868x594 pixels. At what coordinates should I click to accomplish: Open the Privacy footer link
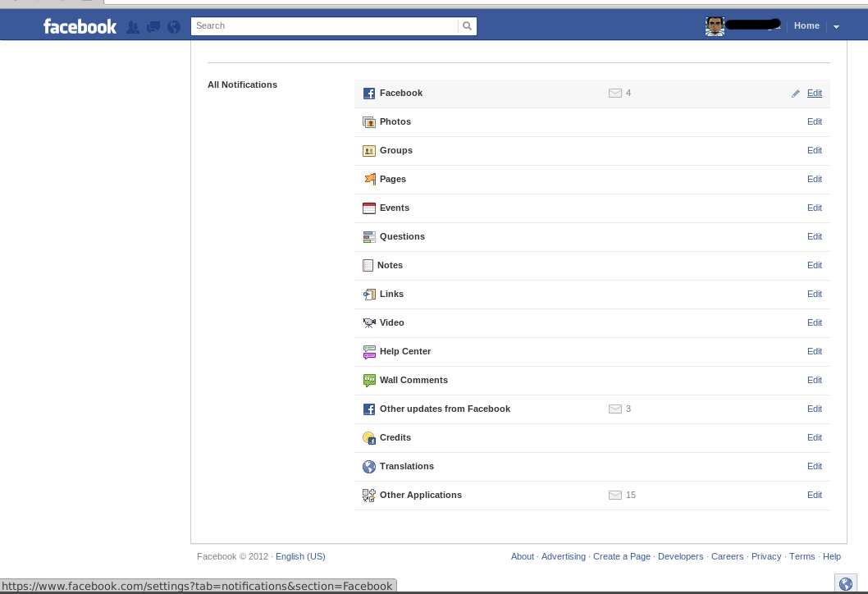tap(766, 557)
